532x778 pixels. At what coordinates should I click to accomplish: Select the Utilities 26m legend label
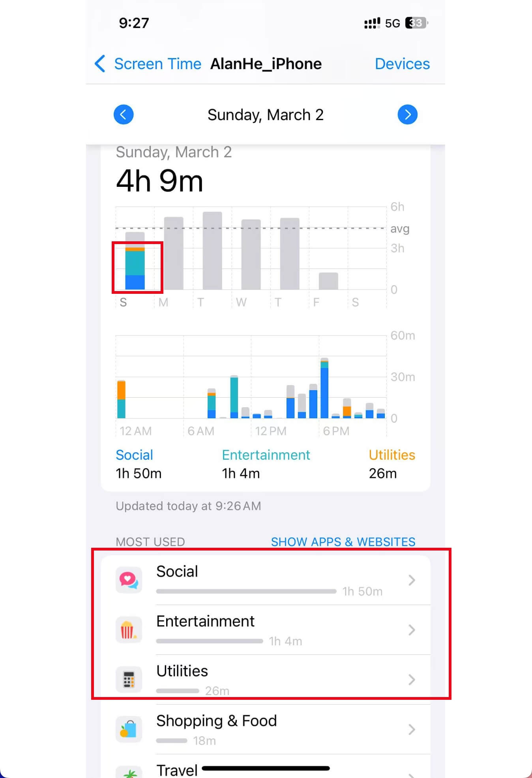(392, 464)
